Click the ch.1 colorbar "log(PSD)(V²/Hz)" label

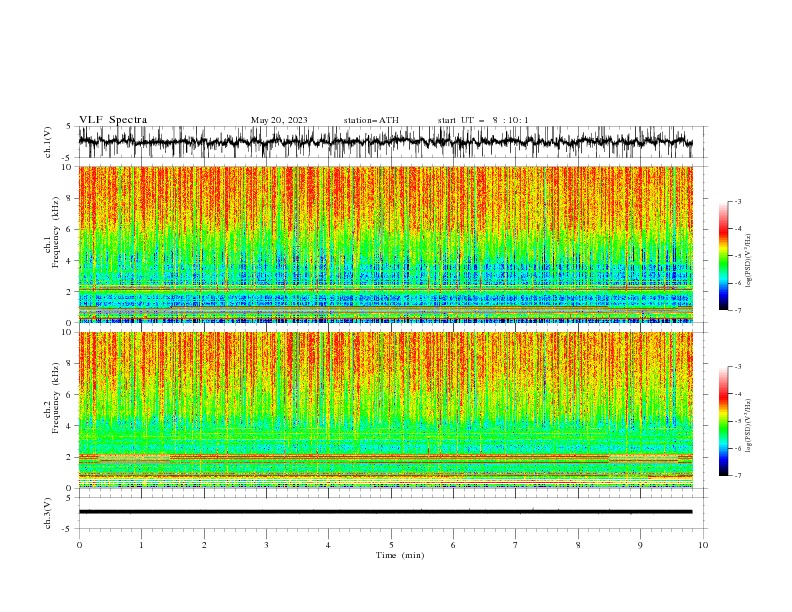748,261
